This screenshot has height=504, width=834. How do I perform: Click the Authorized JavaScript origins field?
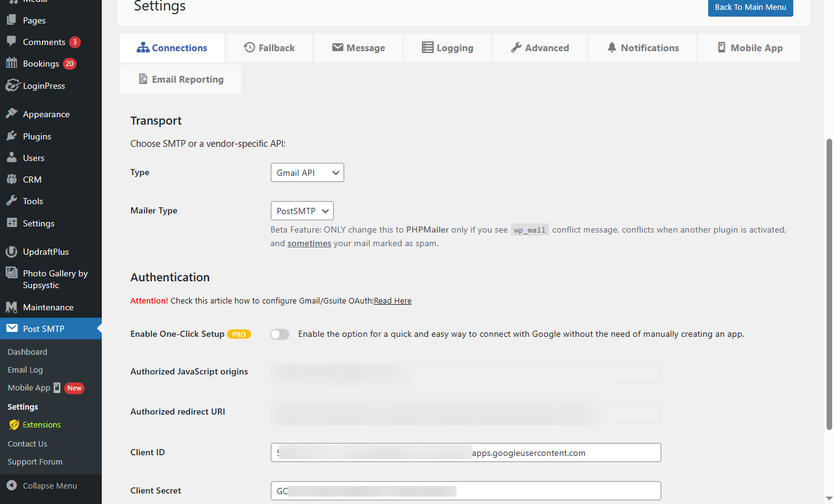pos(466,372)
